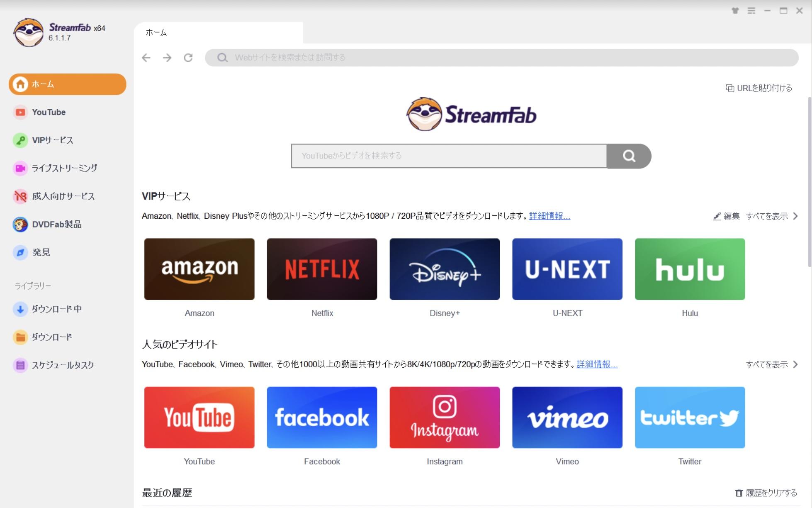Click the Vimeo label under its tile
This screenshot has height=508, width=812.
[x=567, y=462]
